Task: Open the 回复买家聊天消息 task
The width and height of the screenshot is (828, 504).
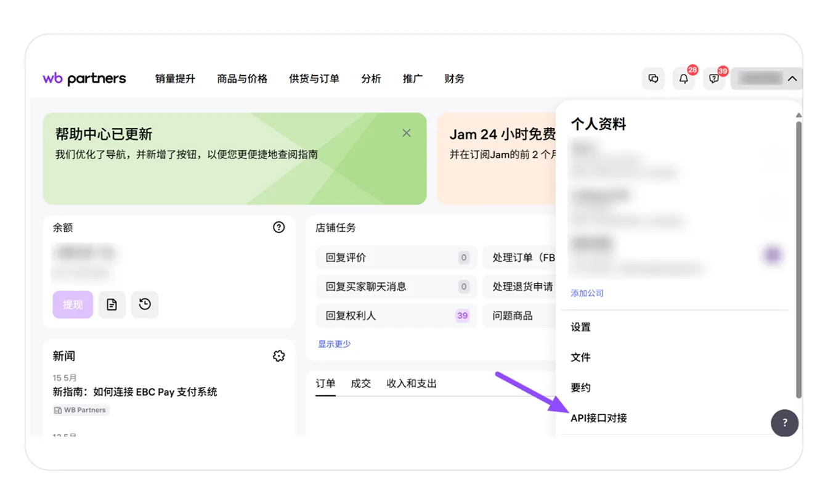Action: point(396,287)
